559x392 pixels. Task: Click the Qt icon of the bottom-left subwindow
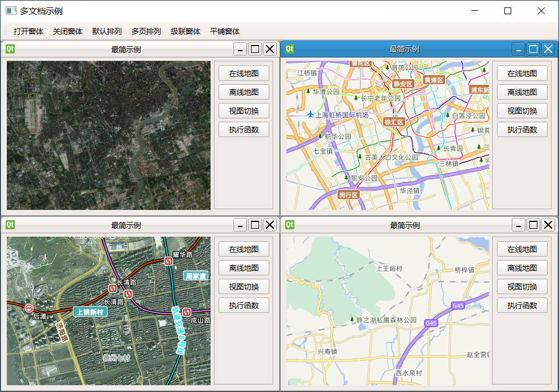10,225
